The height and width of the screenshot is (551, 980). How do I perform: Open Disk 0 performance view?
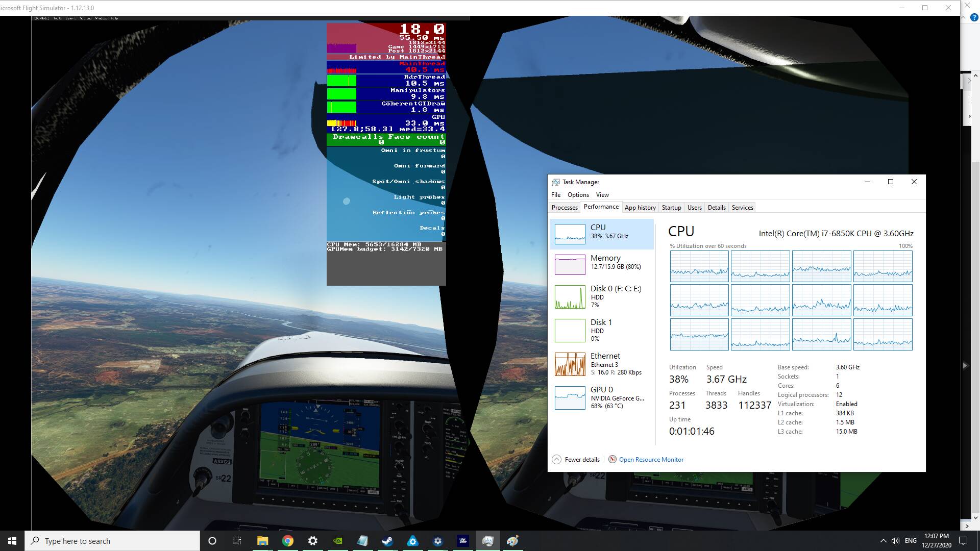point(602,297)
